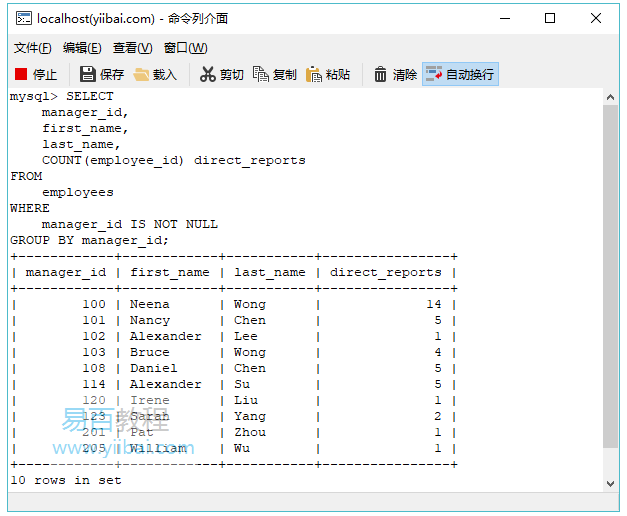Click the scrollbar down arrow
The height and width of the screenshot is (516, 627).
tap(610, 483)
